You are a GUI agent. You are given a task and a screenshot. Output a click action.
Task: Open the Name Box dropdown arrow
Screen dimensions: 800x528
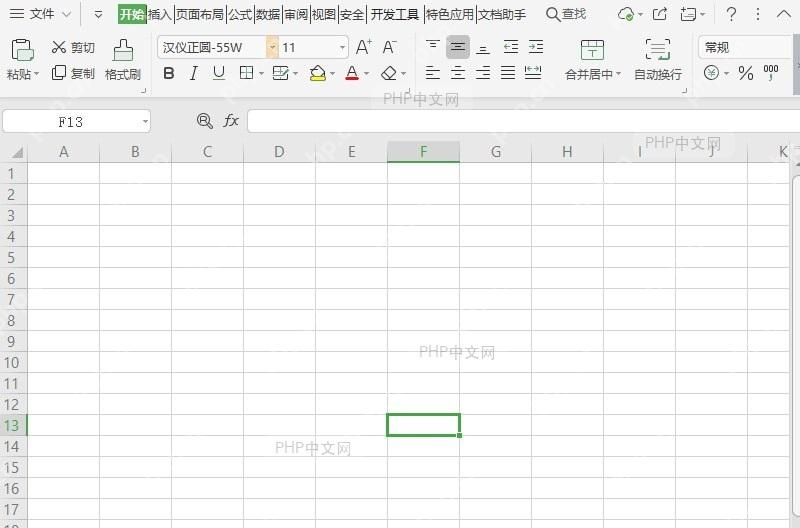pyautogui.click(x=145, y=121)
